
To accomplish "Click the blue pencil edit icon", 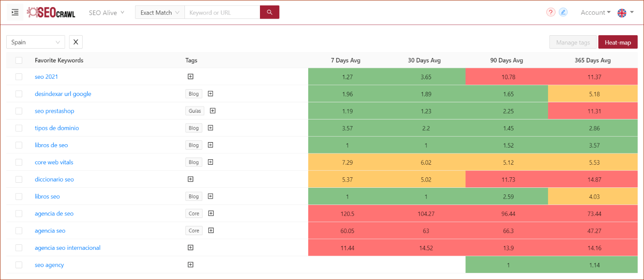I will point(563,13).
